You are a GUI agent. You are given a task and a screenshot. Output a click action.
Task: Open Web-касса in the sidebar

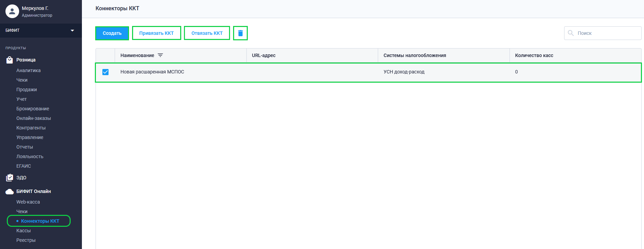coord(28,202)
